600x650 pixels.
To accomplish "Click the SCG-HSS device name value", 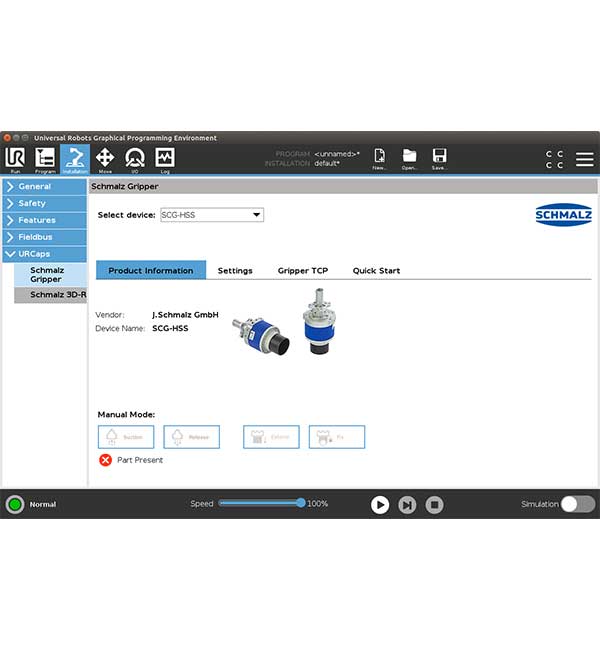I will point(170,328).
